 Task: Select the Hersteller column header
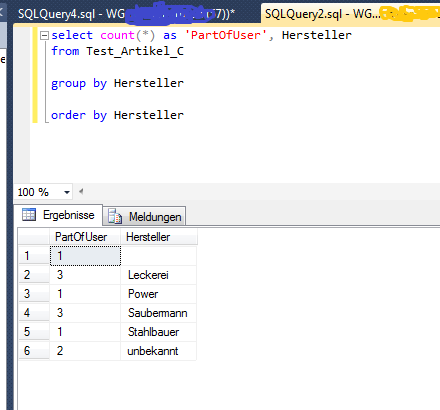point(159,237)
